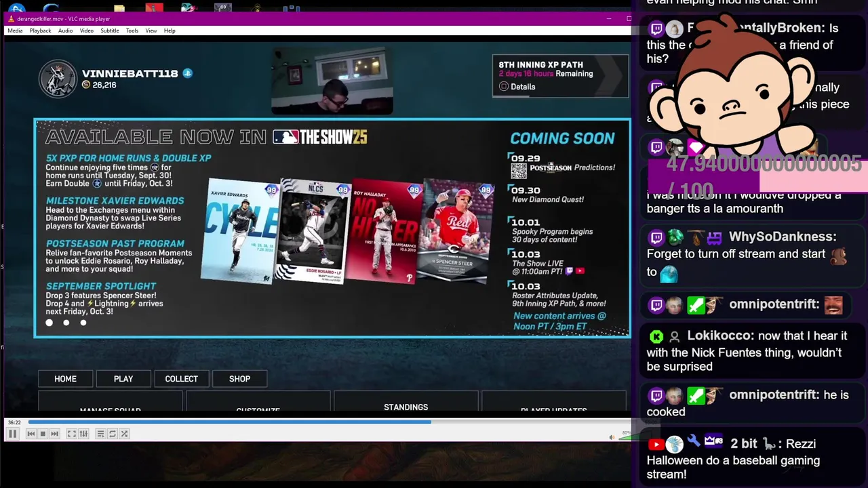Open VLC extended settings equalizer icon
Screen dimensions: 868x488
click(x=83, y=434)
